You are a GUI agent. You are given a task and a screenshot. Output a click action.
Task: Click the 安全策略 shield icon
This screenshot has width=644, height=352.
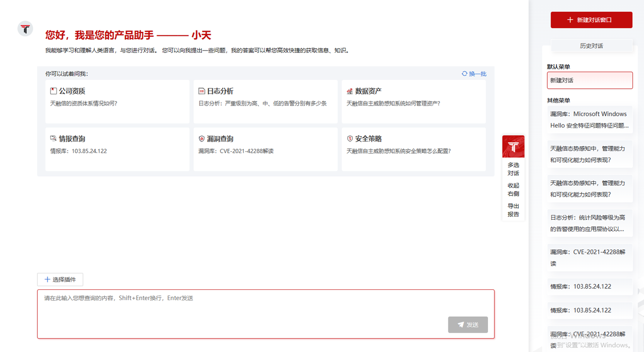coord(350,139)
